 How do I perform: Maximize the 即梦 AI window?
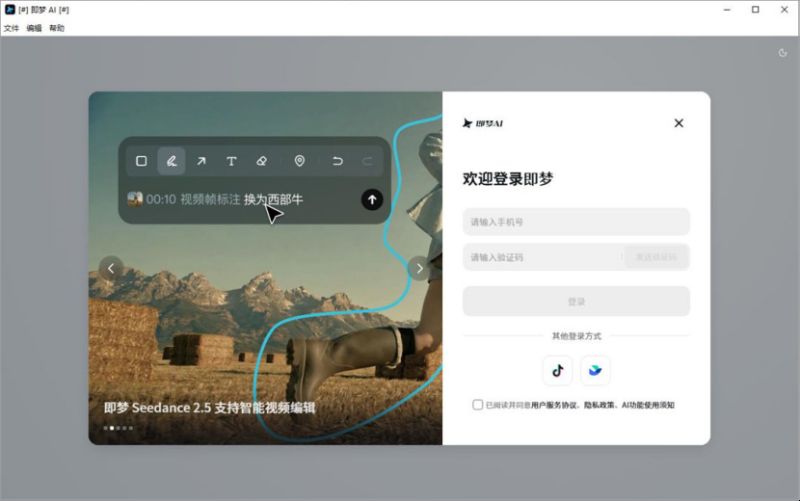click(x=756, y=10)
